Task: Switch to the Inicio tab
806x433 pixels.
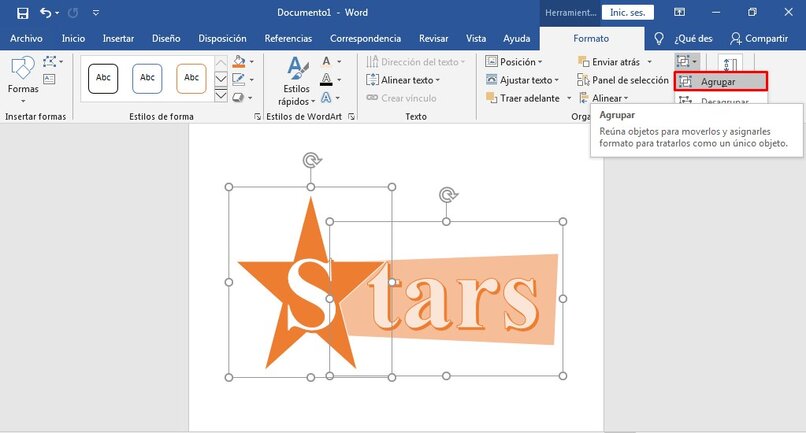Action: point(74,38)
